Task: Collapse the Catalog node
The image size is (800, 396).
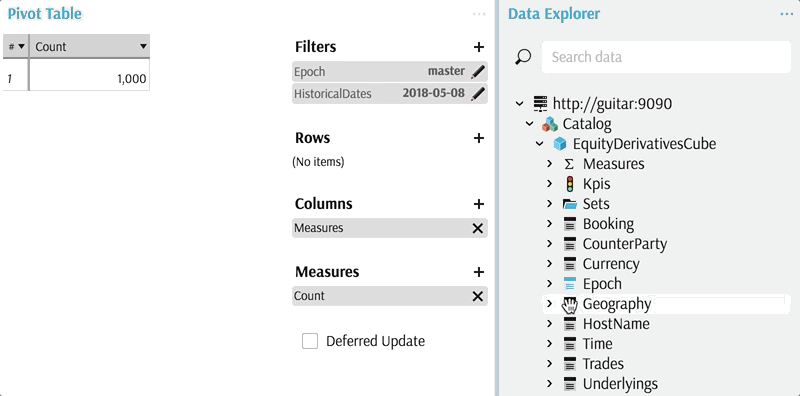Action: (530, 124)
